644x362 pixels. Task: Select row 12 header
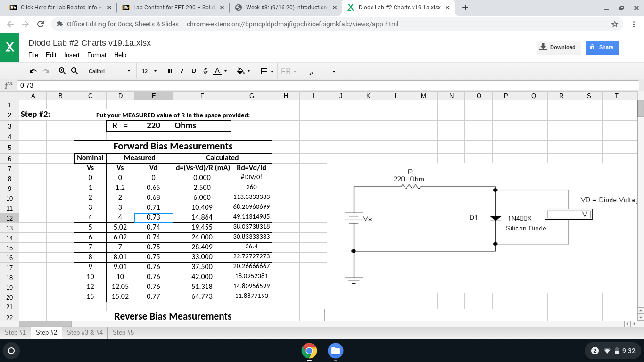(x=9, y=218)
